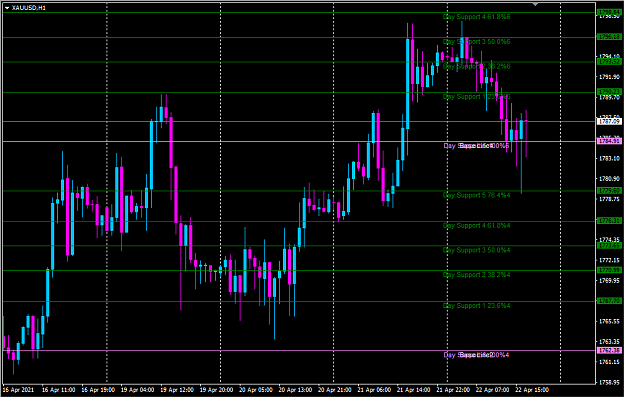The height and width of the screenshot is (398, 625).
Task: Click the 'Day Support 4 61.8%6' label
Action: [476, 17]
